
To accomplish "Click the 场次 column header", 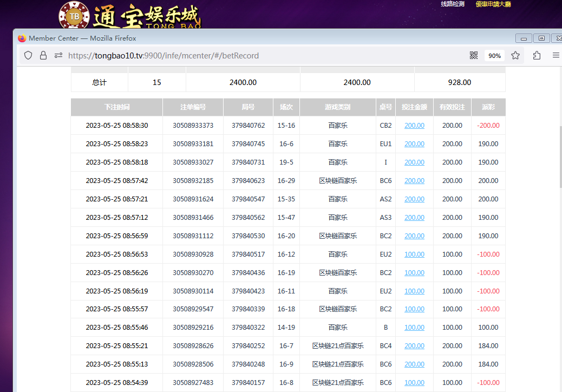I will tap(286, 107).
